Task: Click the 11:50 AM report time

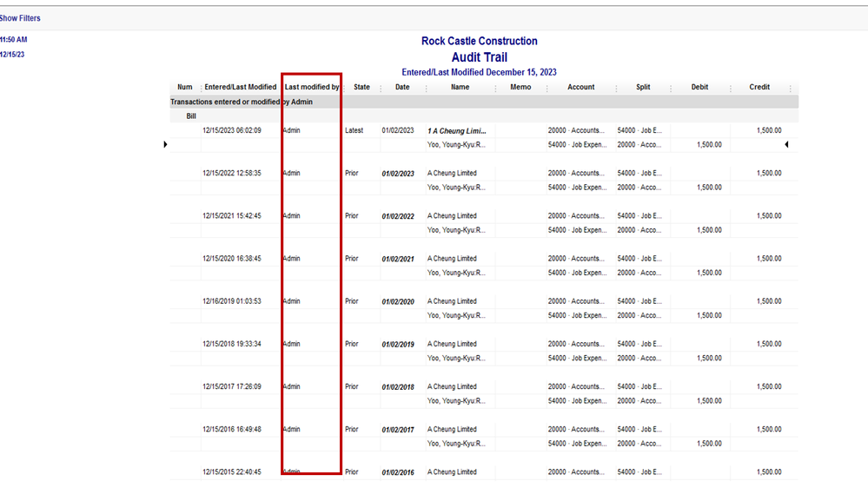Action: pos(13,40)
